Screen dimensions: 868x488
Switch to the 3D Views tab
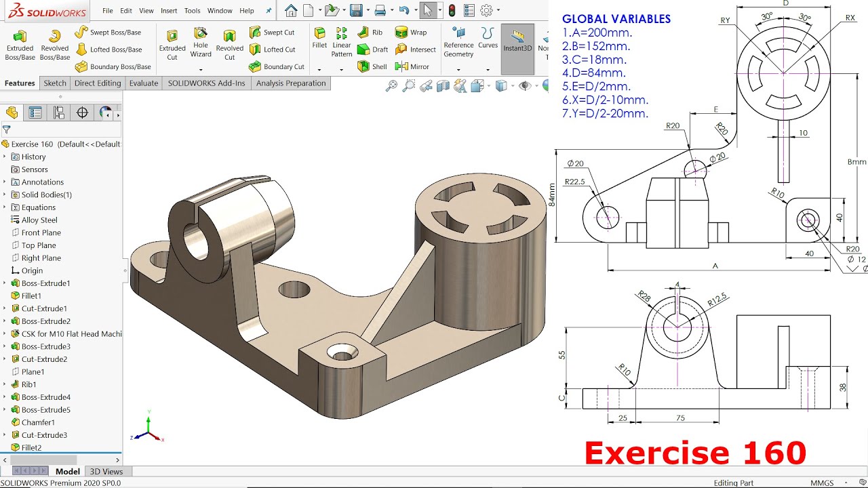click(x=107, y=471)
